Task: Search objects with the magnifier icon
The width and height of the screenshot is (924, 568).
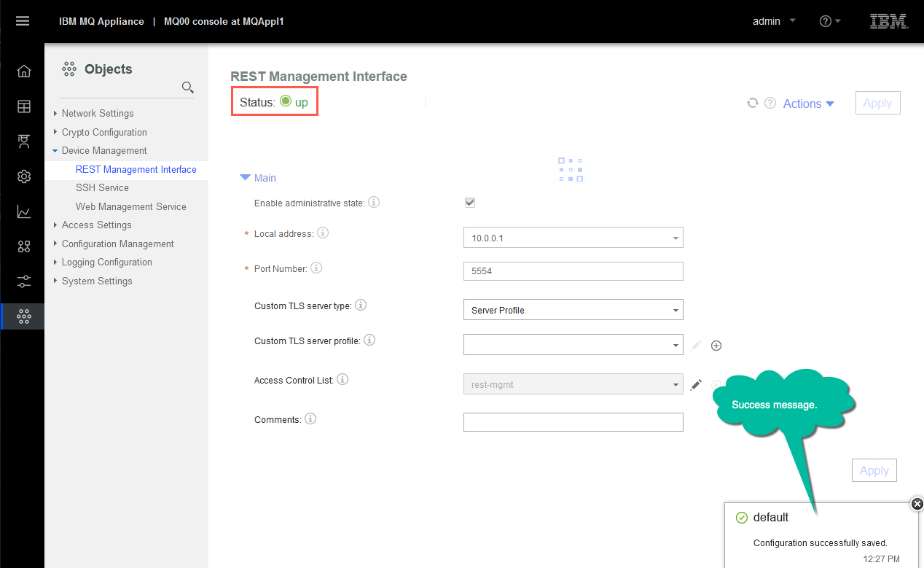Action: (187, 87)
